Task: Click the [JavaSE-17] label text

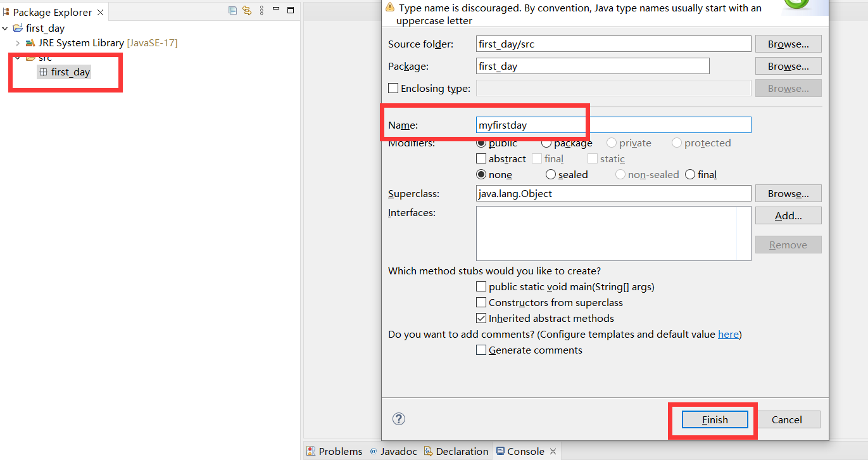Action: pos(152,43)
